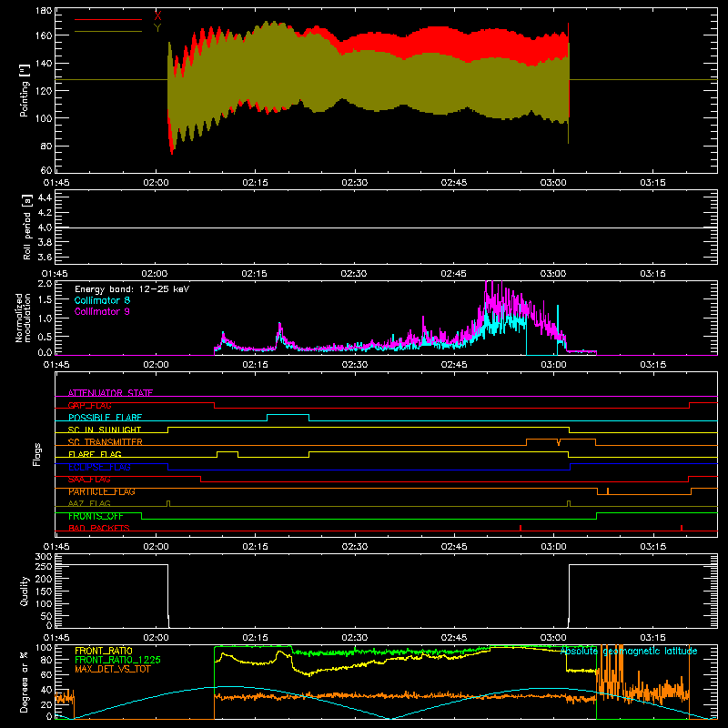Click the 02:45 time label below Roll period plot
This screenshot has height=728, width=728.
pos(453,274)
